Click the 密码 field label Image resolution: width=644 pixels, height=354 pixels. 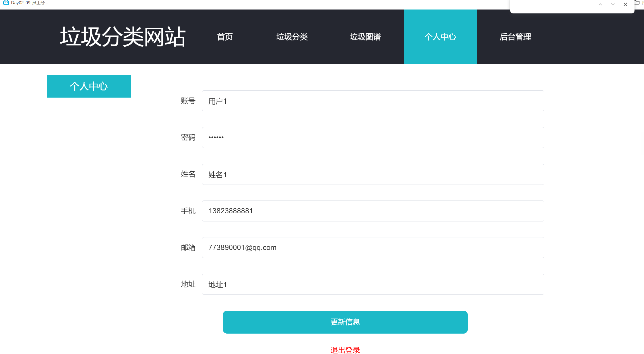coord(188,137)
